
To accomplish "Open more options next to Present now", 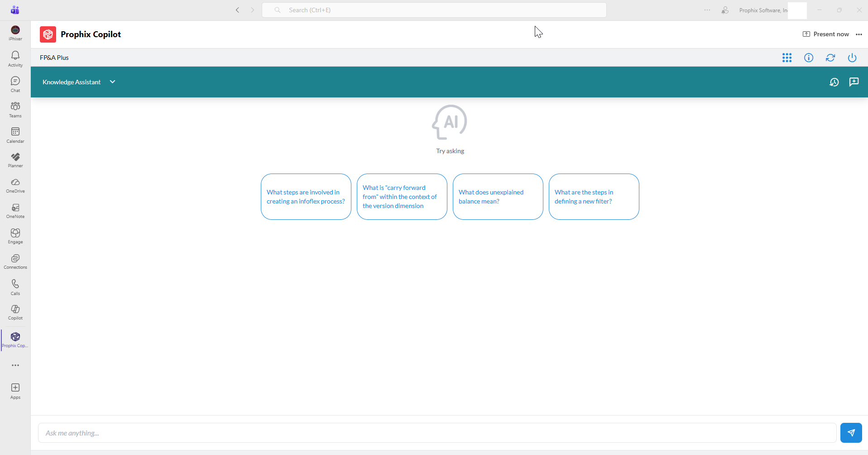I will pos(858,34).
